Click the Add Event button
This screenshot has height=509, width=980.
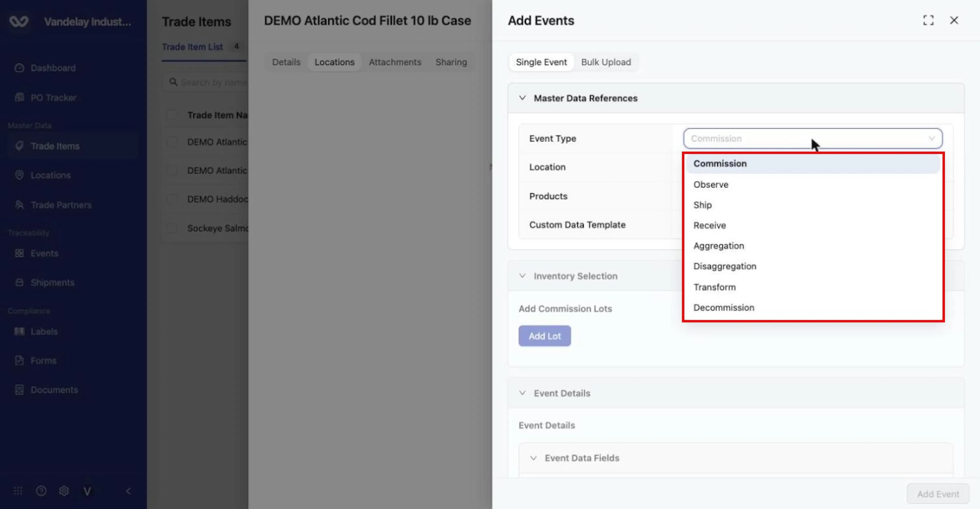click(x=938, y=494)
